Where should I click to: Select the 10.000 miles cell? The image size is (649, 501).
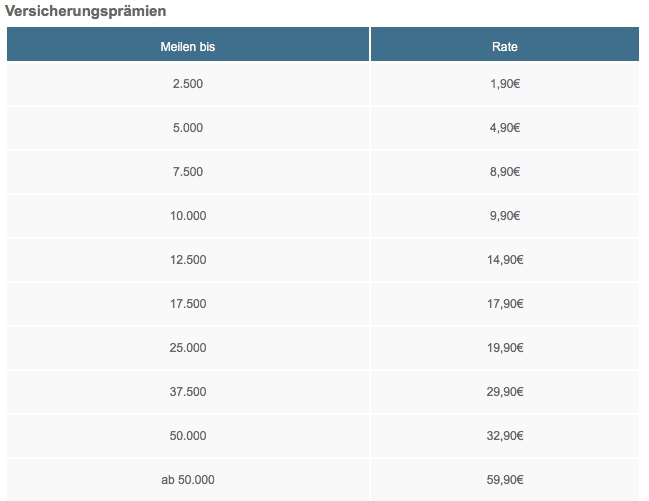[x=188, y=216]
